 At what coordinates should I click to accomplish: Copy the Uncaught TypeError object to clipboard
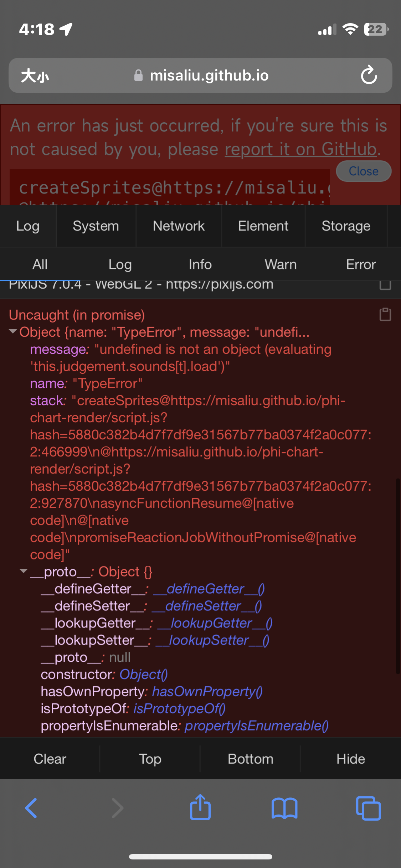click(385, 315)
